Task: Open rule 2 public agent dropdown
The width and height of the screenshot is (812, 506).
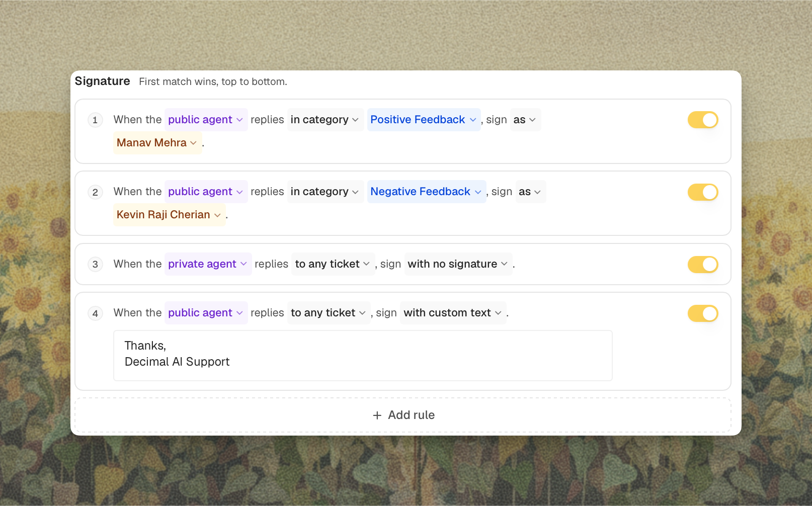Action: (x=206, y=192)
